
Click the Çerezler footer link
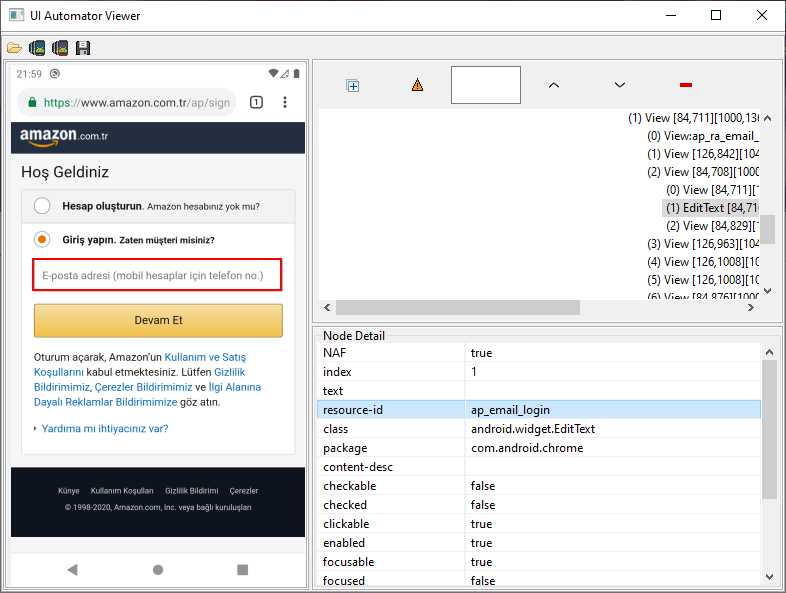click(244, 491)
